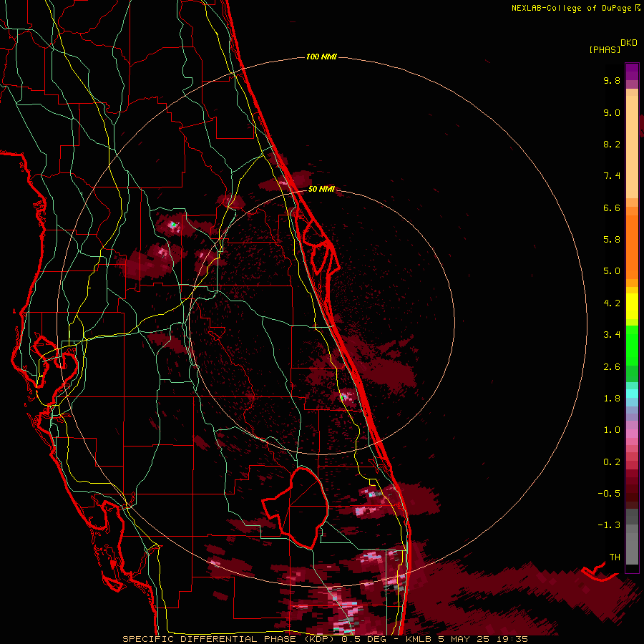This screenshot has height=644, width=644.
Task: Click the green KDP pixel in the northwest cell
Action: point(174,225)
